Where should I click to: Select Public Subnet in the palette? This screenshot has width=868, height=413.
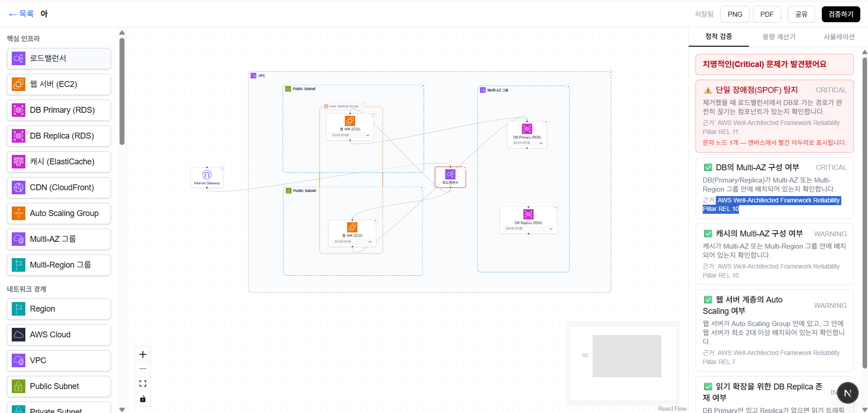click(59, 386)
